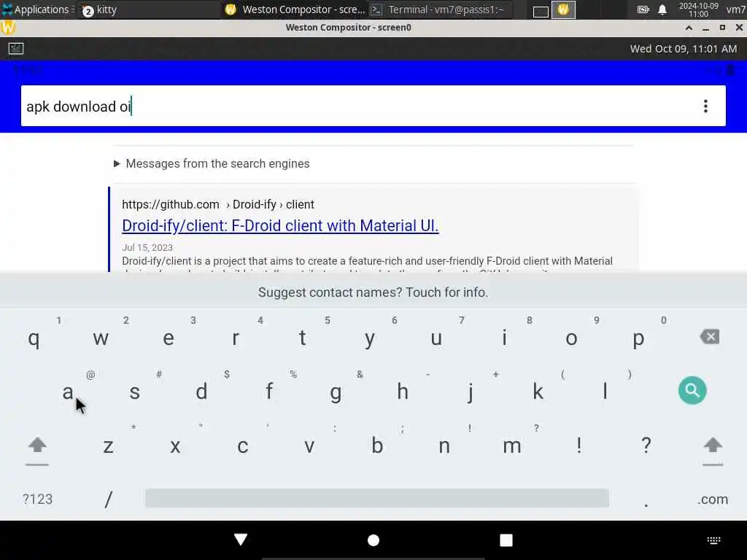The image size is (747, 560).
Task: Tap the letter k key
Action: 538,392
